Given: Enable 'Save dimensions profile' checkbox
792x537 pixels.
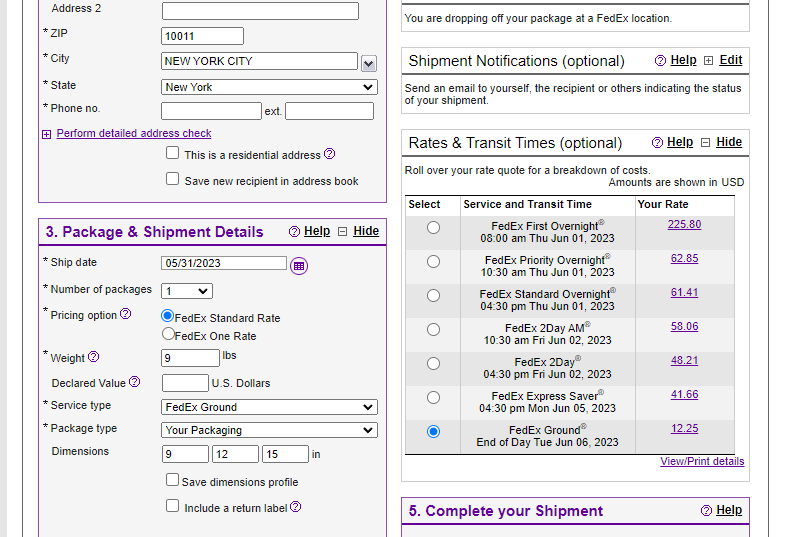Looking at the screenshot, I should pos(172,479).
